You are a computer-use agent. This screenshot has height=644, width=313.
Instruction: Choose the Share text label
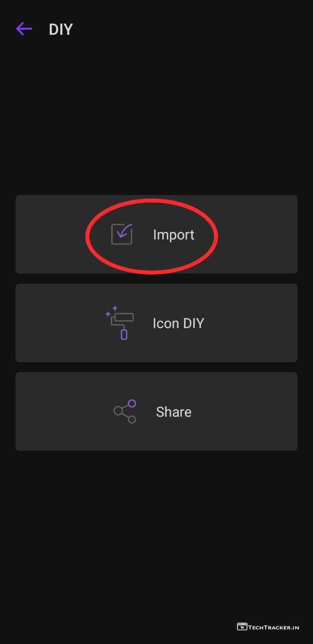pyautogui.click(x=174, y=412)
